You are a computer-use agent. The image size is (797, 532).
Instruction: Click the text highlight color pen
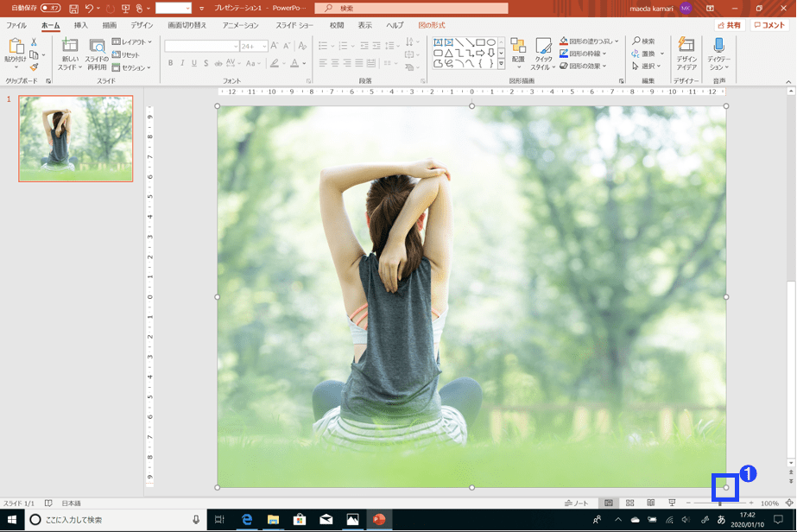[275, 63]
